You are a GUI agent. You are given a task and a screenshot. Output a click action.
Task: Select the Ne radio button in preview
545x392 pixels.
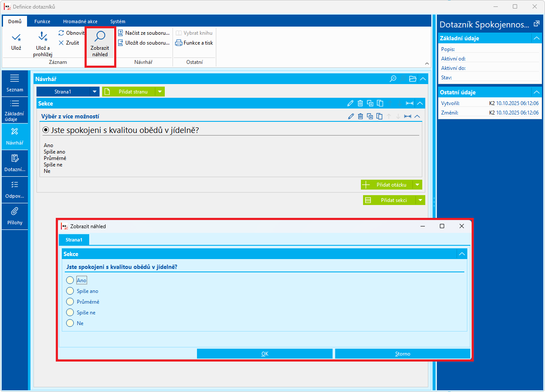coord(70,323)
